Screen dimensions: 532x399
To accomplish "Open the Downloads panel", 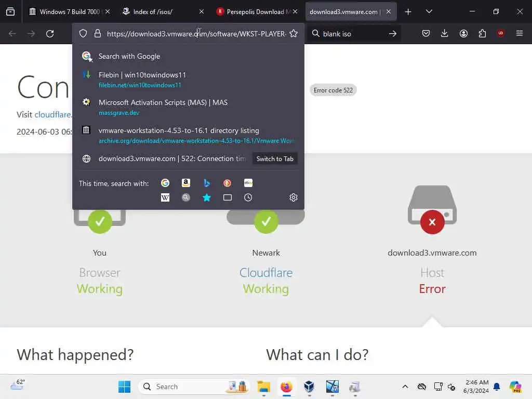I will (x=445, y=33).
